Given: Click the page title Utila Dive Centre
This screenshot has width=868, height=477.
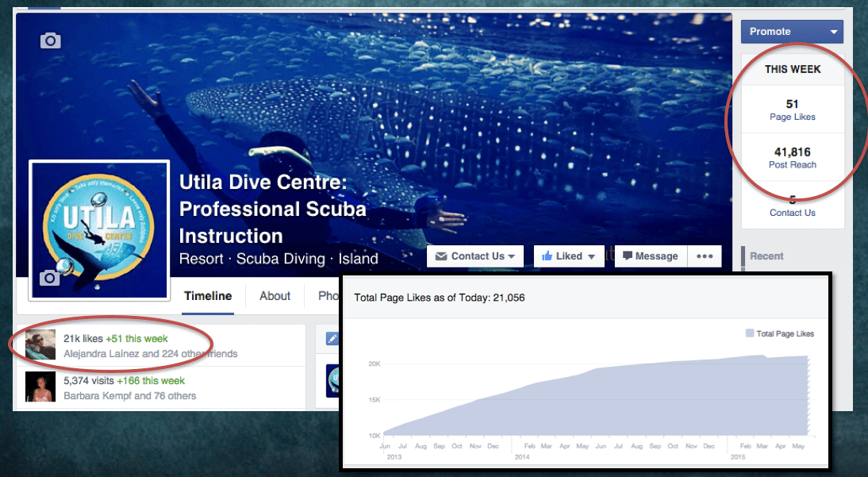Looking at the screenshot, I should point(273,209).
